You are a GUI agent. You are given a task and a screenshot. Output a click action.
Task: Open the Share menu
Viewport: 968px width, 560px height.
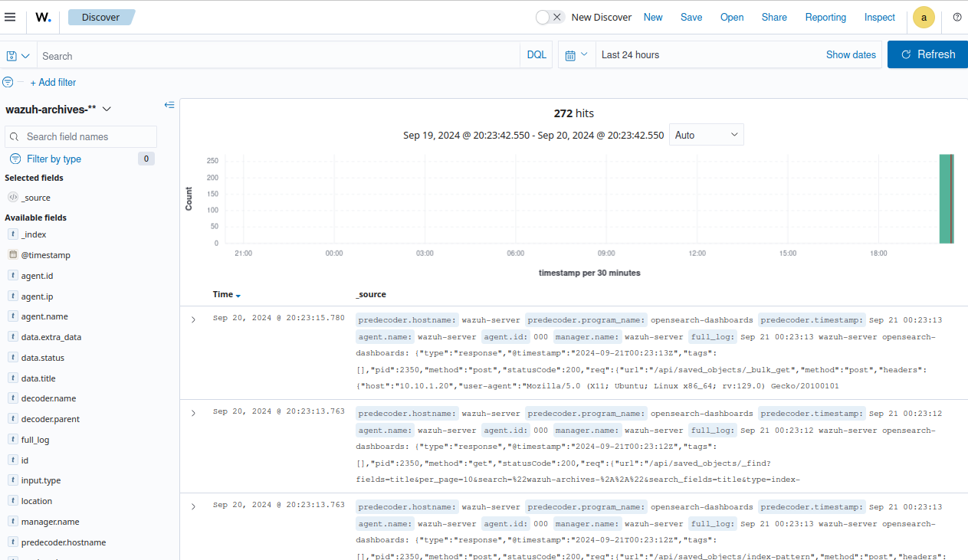tap(773, 17)
